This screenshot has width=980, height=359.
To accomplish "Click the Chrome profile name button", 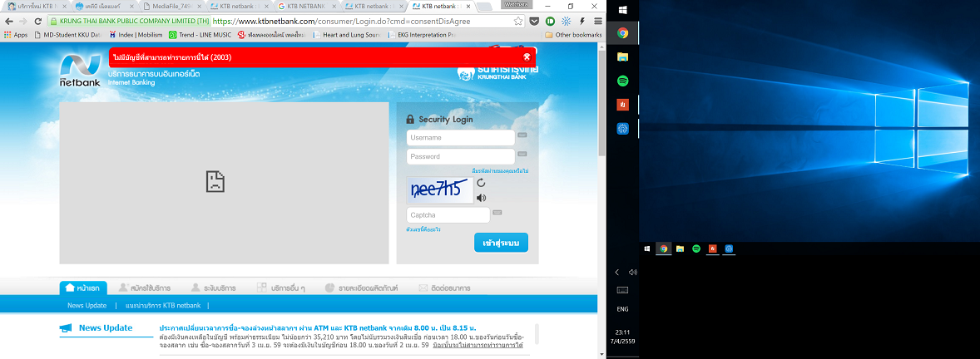I will 517,4.
